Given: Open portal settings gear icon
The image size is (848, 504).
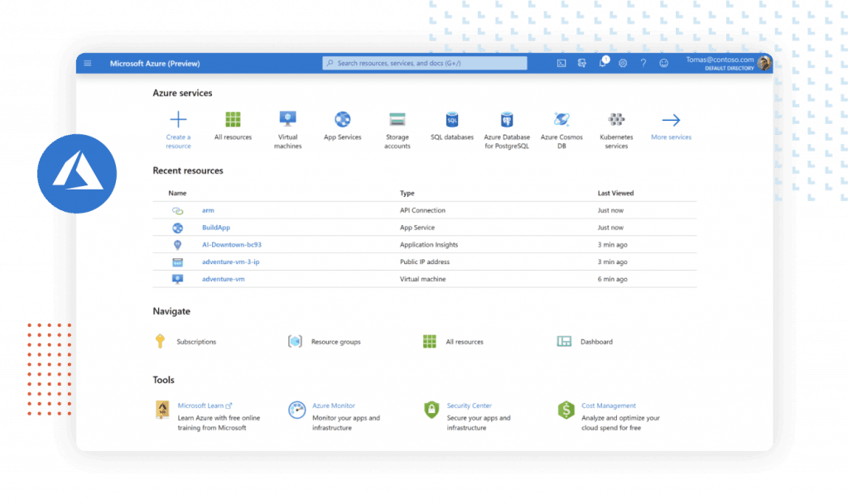Looking at the screenshot, I should click(623, 63).
